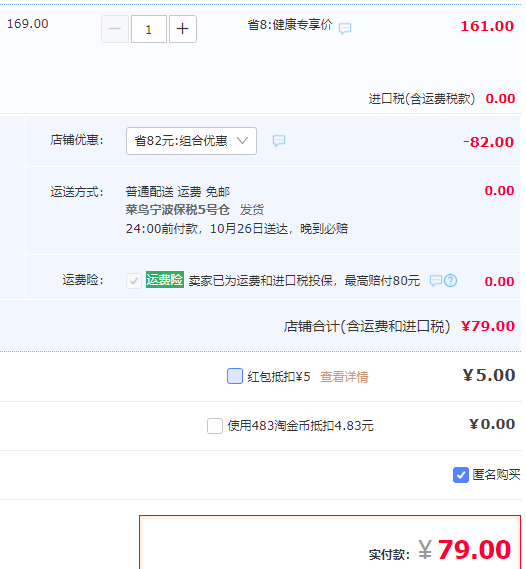The width and height of the screenshot is (526, 569).
Task: Click the chevron arrow in 店铺优惠 dropdown
Action: [242, 140]
